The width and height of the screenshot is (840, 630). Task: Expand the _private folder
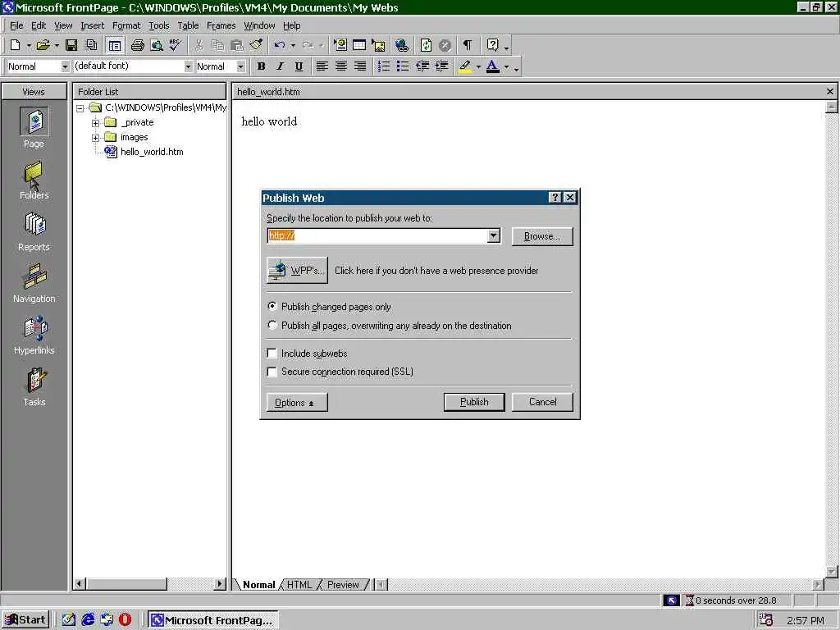click(95, 123)
